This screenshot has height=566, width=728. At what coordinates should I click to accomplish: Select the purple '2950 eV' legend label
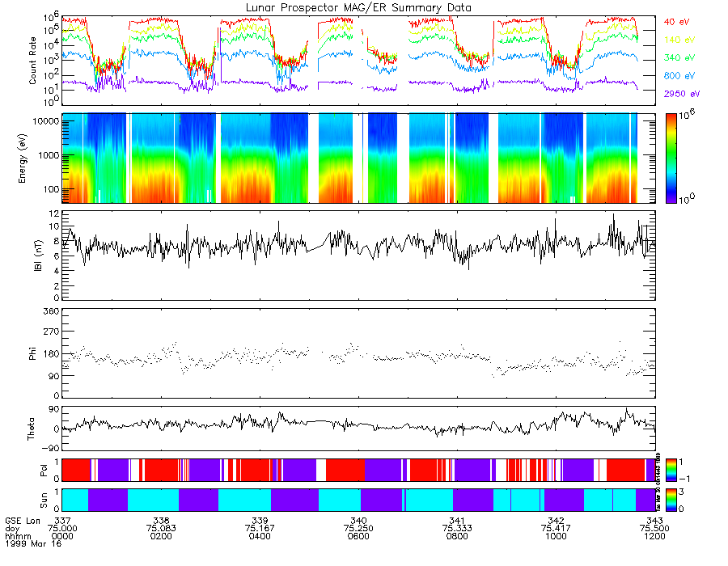point(682,94)
